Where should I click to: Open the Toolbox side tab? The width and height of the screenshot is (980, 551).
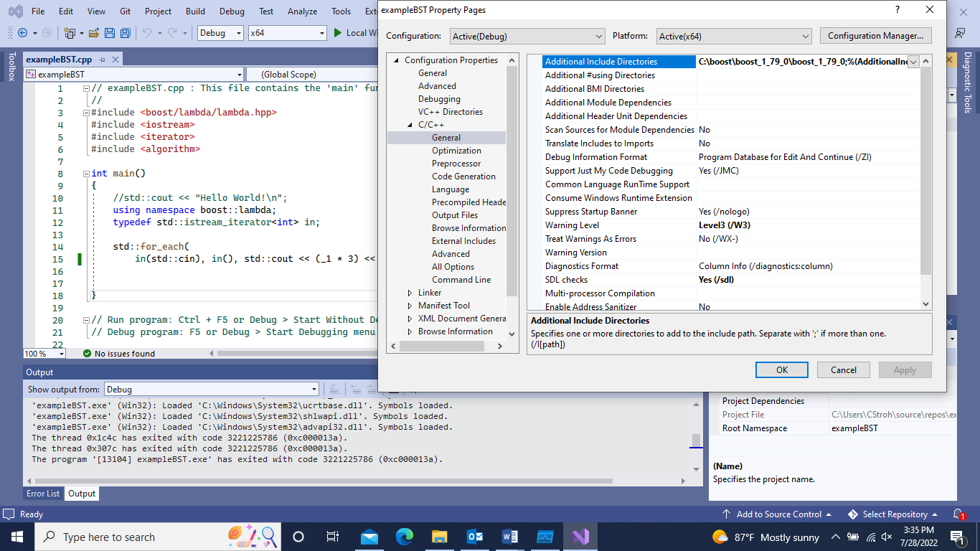11,67
